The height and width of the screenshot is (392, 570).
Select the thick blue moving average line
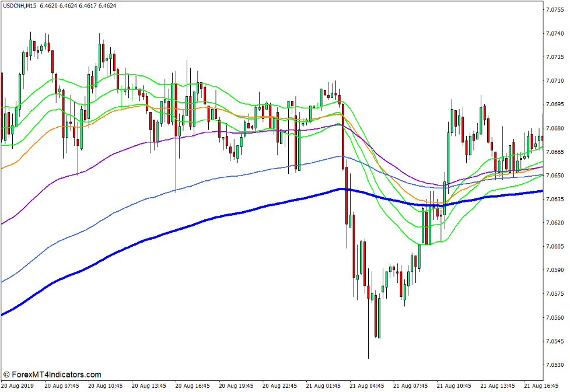[x=233, y=212]
